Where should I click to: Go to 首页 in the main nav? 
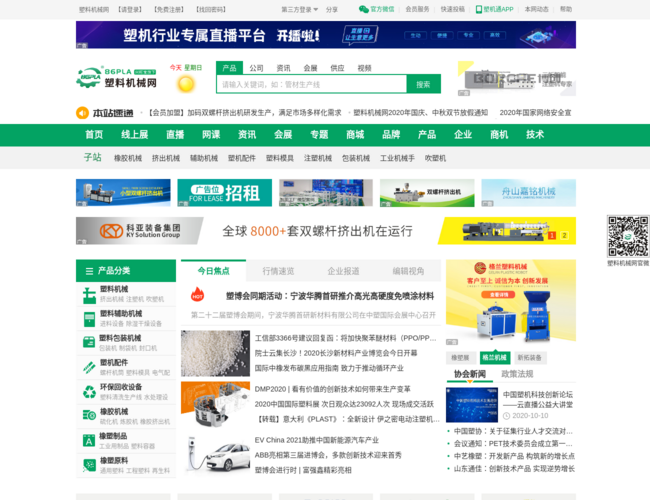(94, 134)
